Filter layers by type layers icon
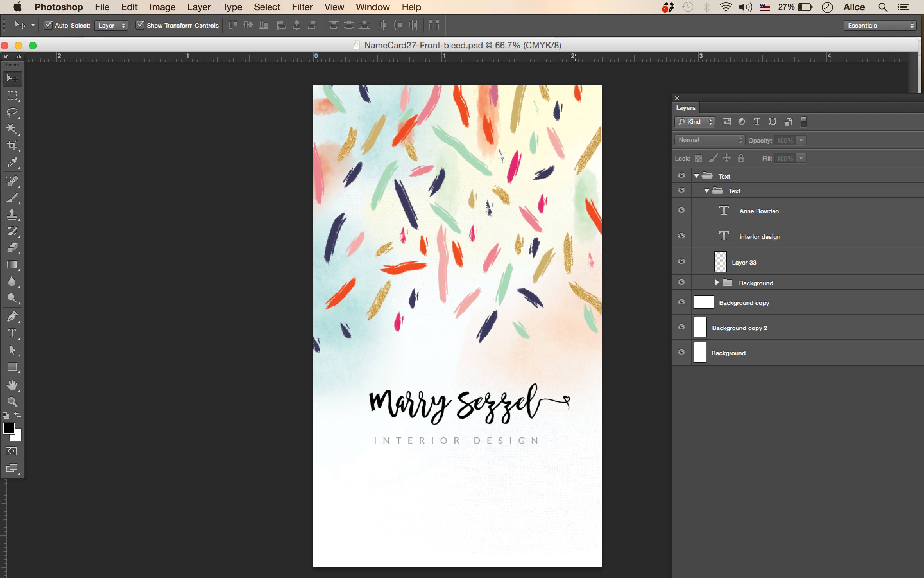 pos(757,122)
